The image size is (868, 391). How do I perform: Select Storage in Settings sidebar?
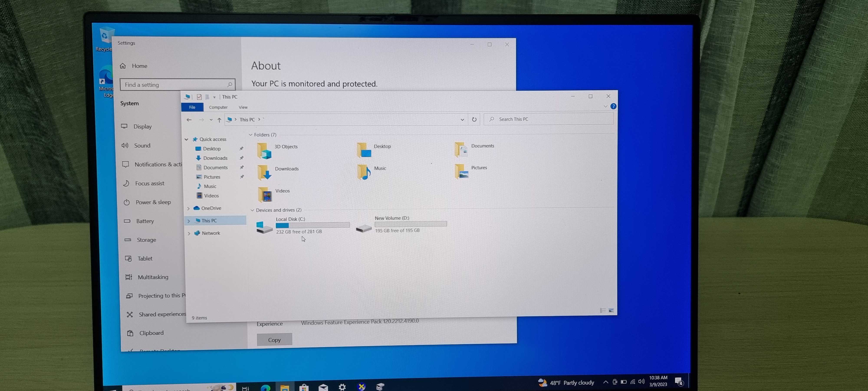coord(146,240)
